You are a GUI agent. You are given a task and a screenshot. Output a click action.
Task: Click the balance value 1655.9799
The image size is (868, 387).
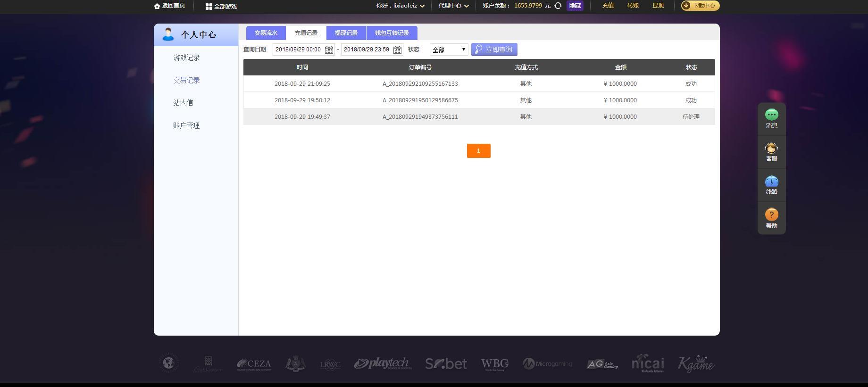coord(528,6)
